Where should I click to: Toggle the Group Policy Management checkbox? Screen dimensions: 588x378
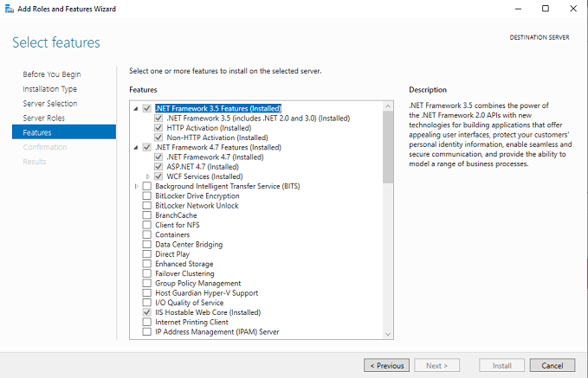coord(146,283)
